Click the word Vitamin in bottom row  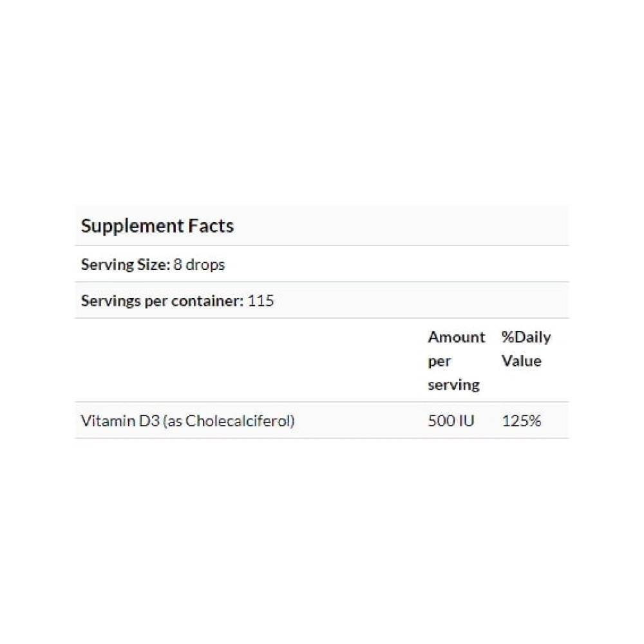coord(108,421)
